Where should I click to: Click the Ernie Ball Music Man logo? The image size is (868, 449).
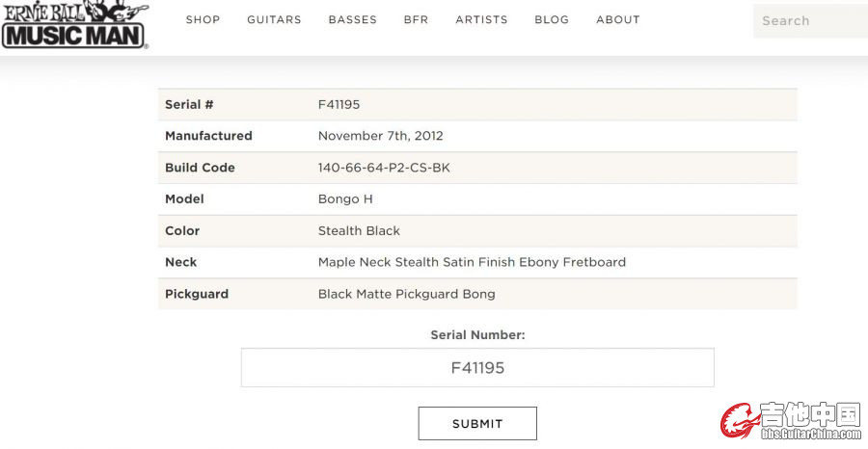[75, 24]
